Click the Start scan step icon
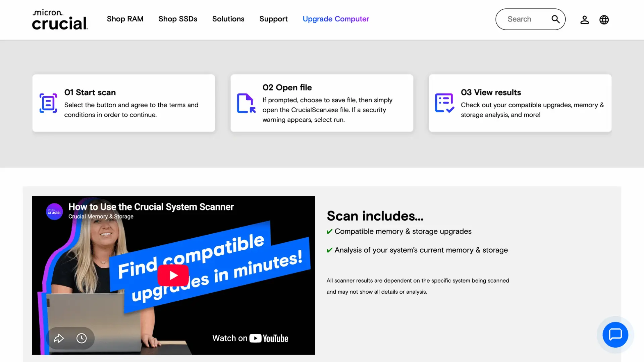The width and height of the screenshot is (644, 362). (x=48, y=103)
